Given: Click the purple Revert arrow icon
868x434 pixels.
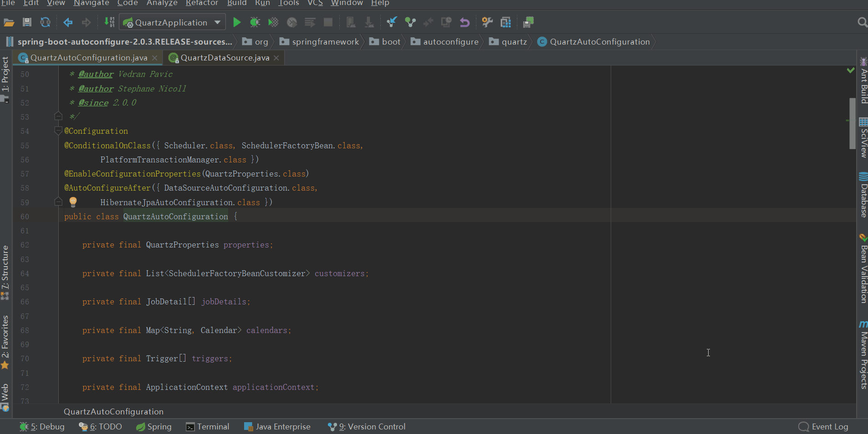Looking at the screenshot, I should pyautogui.click(x=465, y=22).
